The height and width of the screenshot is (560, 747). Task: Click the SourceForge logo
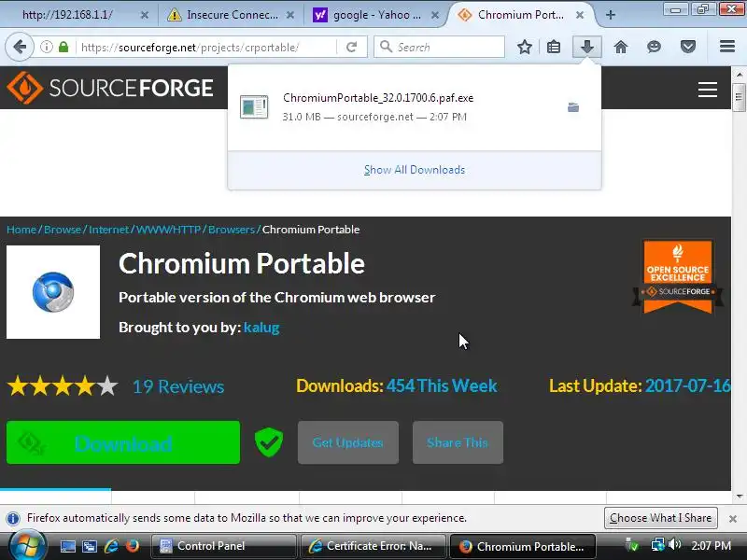click(110, 88)
